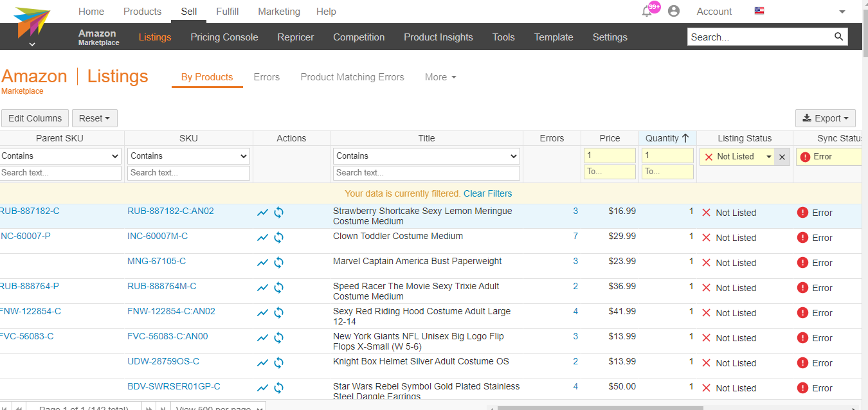868x410 pixels.
Task: Sync the RUB-888764M-C listing
Action: click(279, 288)
